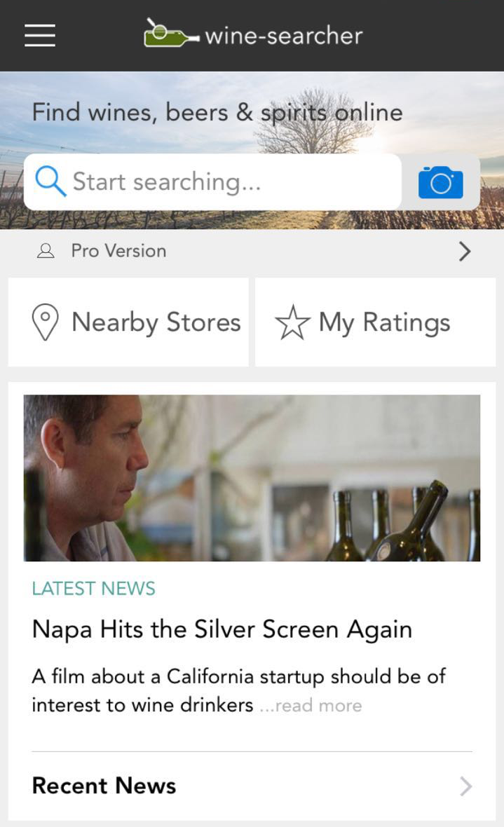
Task: Expand Pro Version chevron arrow
Action: (464, 251)
